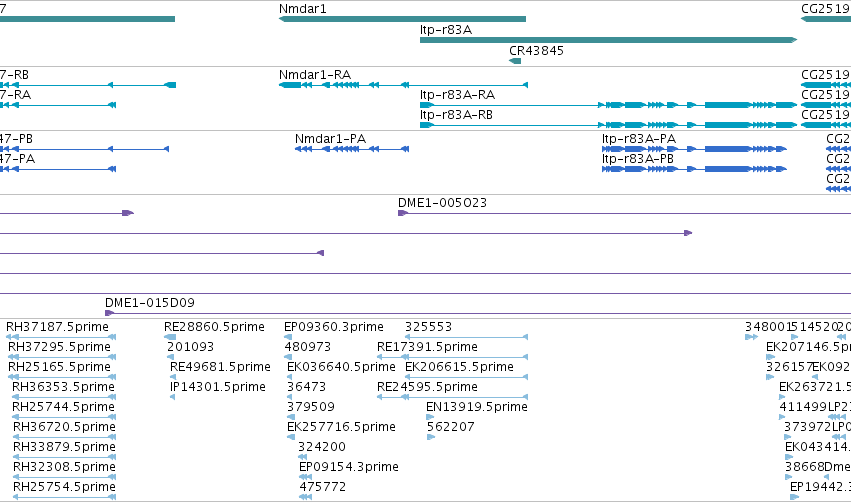851x502 pixels.
Task: Select the Itp-r83A-RA transcript glyph
Action: point(608,105)
